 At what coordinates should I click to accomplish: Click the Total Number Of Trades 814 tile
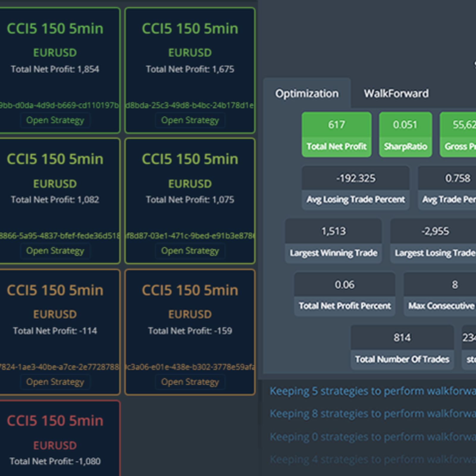402,347
